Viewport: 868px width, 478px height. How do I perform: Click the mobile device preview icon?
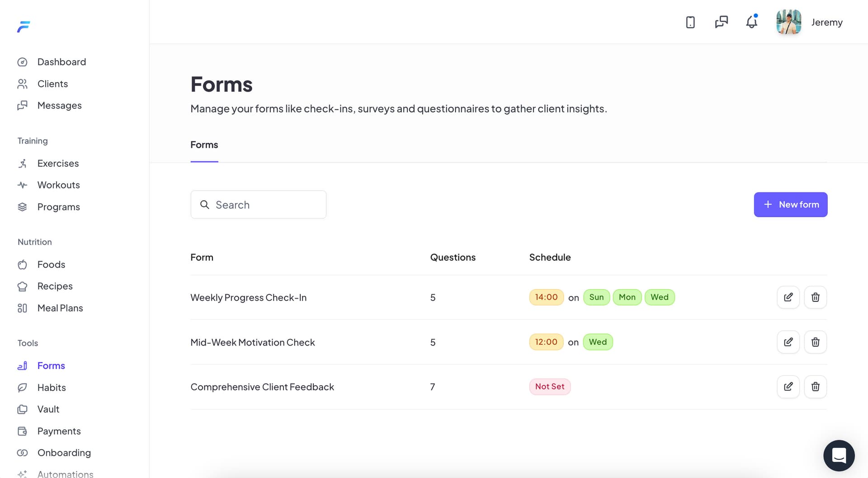(x=690, y=22)
